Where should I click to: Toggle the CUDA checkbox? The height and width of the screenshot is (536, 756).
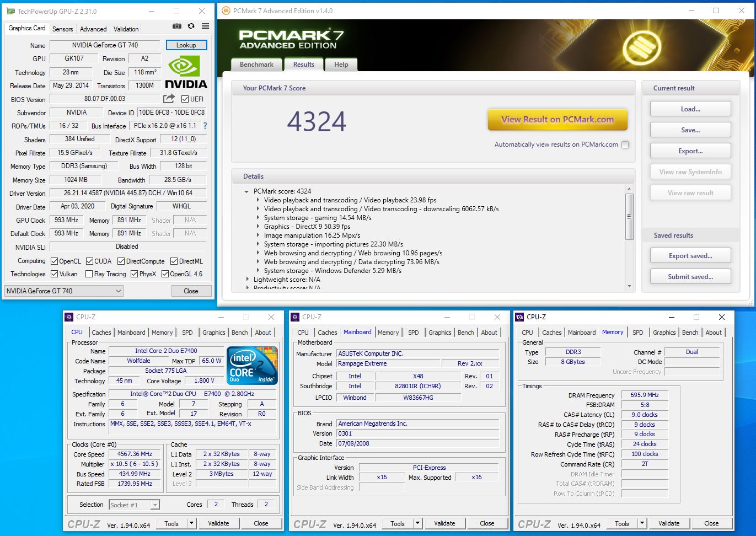[89, 261]
